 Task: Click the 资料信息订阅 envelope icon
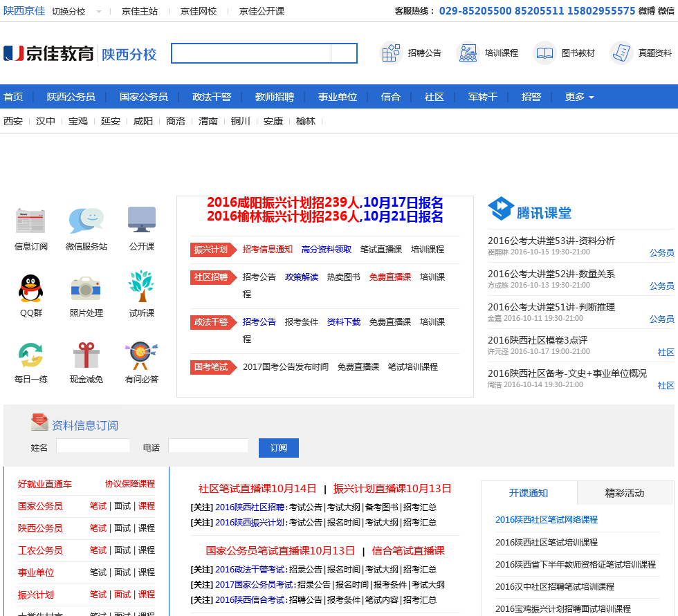click(x=39, y=422)
